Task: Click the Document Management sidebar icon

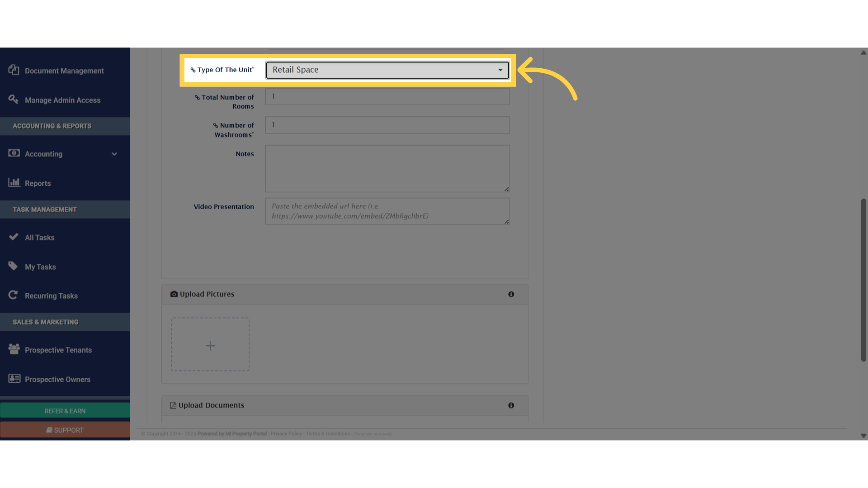Action: coord(14,70)
